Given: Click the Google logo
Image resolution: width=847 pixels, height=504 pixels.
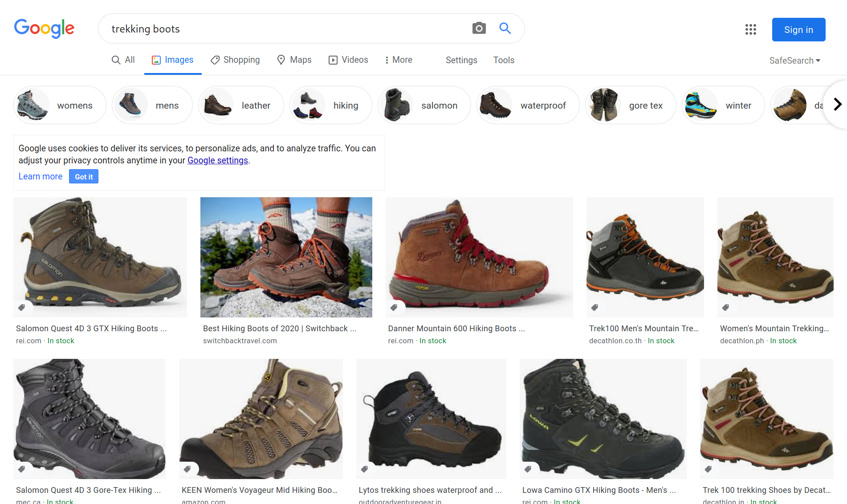Looking at the screenshot, I should pyautogui.click(x=44, y=28).
